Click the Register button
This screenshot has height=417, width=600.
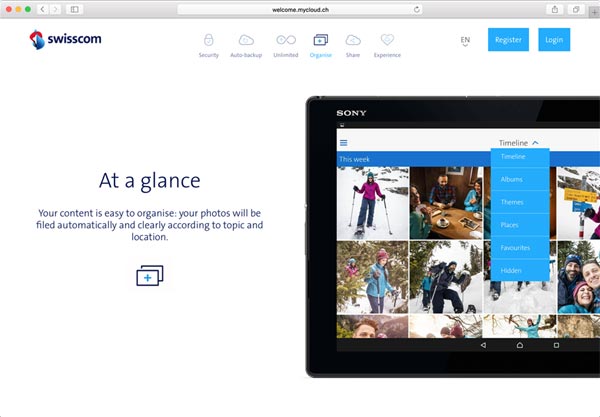point(508,40)
